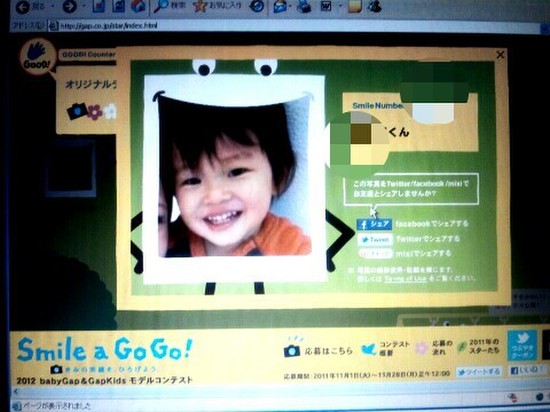Open the browser Home icon

[139, 6]
